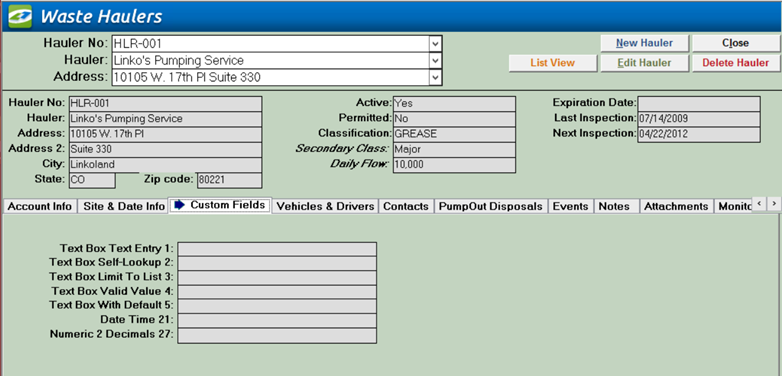Click the Daily Flow field showing 10,000
Screen dimensions: 782x376
point(454,165)
